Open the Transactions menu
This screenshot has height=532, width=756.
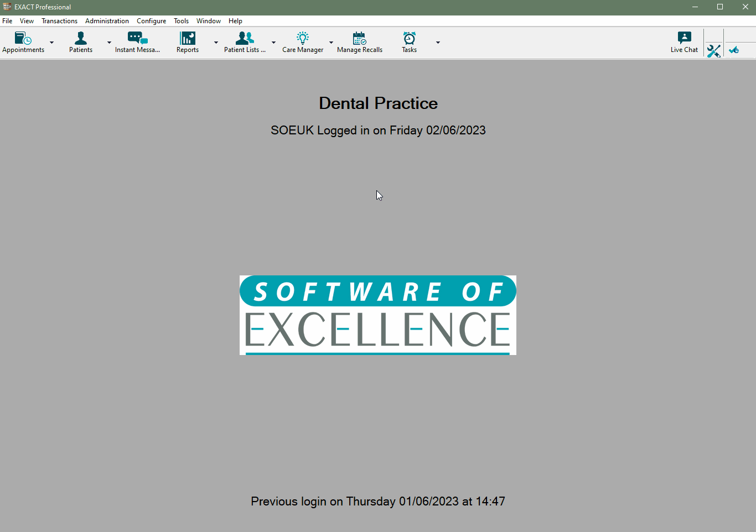tap(59, 21)
